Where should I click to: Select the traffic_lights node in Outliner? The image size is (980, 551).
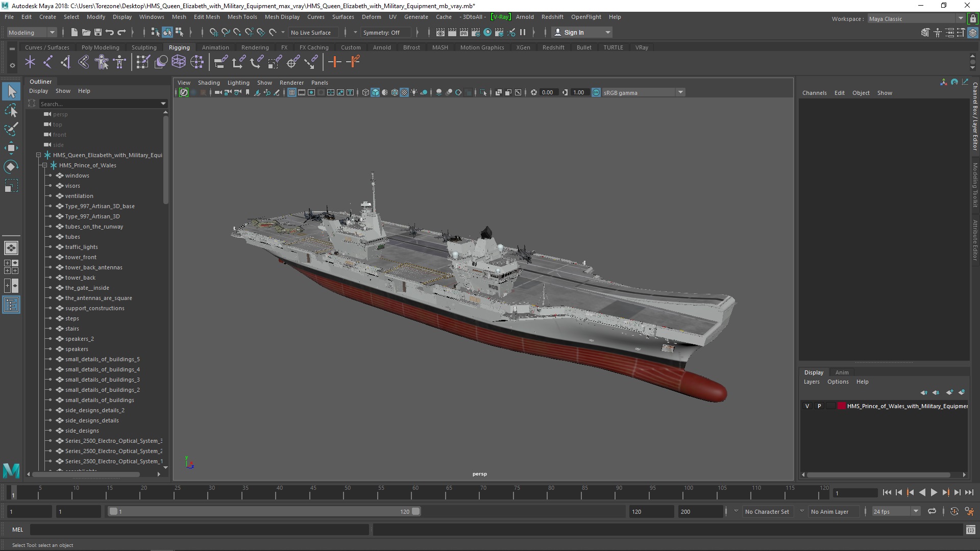[x=81, y=247]
